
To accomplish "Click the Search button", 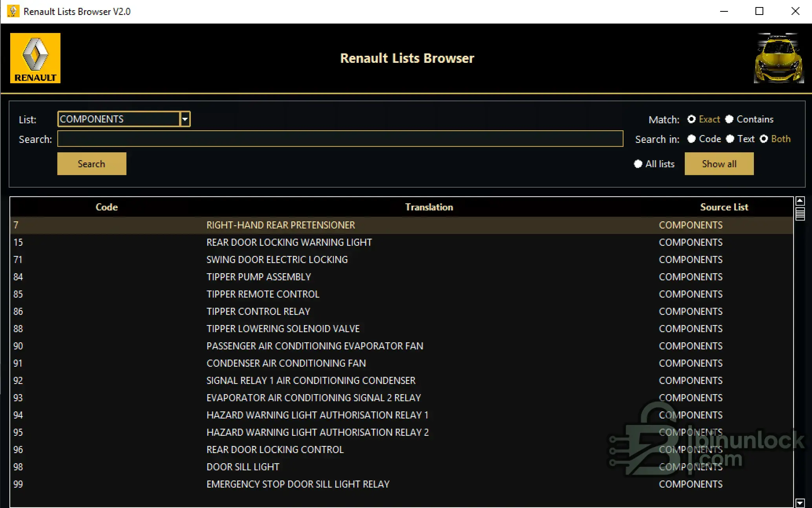I will point(91,164).
